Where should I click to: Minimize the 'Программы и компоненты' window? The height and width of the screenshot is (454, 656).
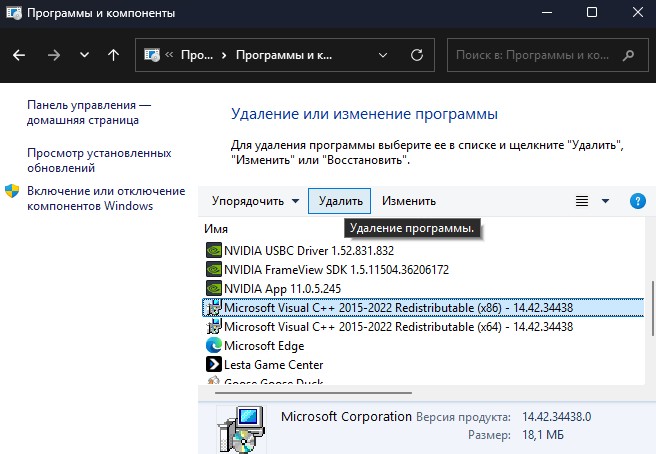[x=547, y=13]
